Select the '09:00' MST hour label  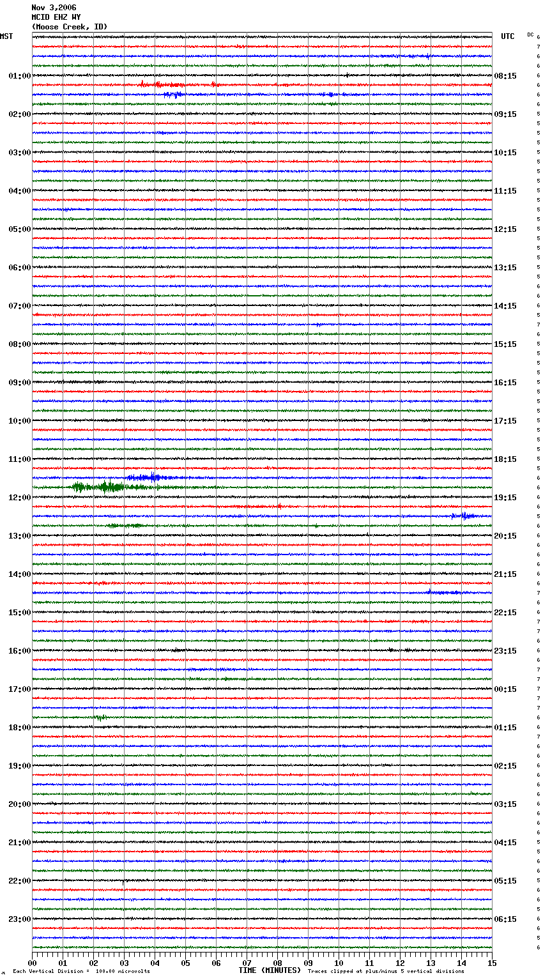point(20,383)
